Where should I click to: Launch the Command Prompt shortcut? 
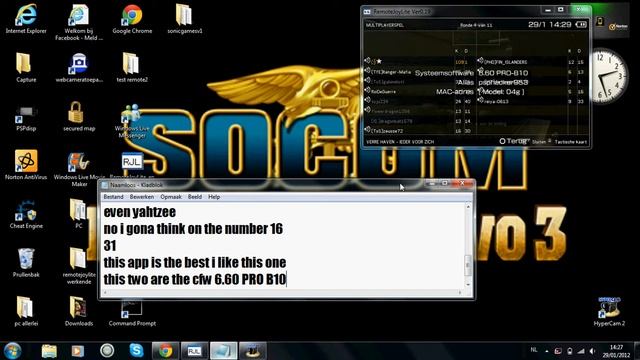pos(132,312)
